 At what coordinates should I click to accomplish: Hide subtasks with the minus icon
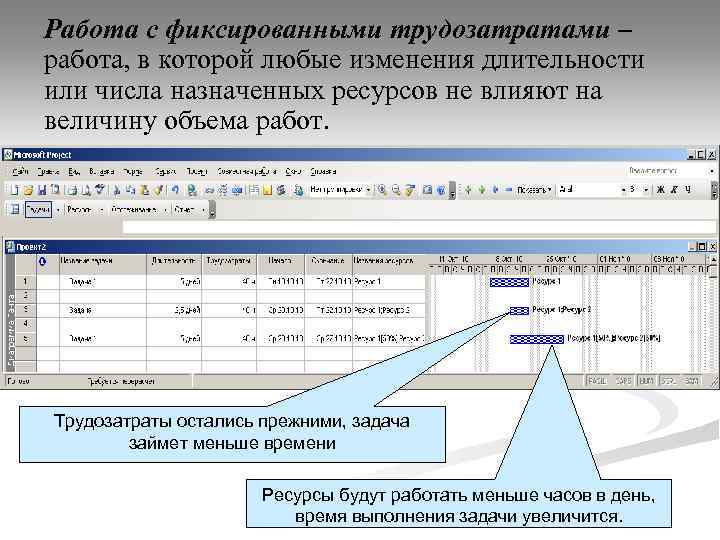(x=508, y=189)
